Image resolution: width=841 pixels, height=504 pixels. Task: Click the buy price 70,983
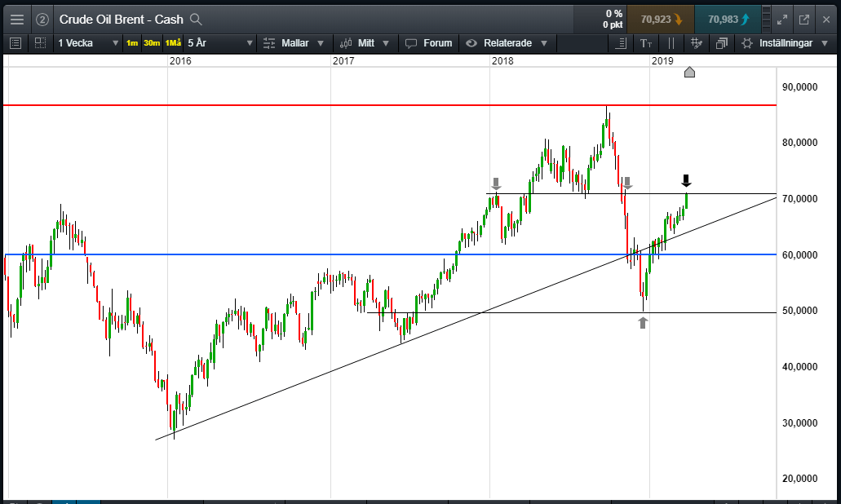coord(728,20)
